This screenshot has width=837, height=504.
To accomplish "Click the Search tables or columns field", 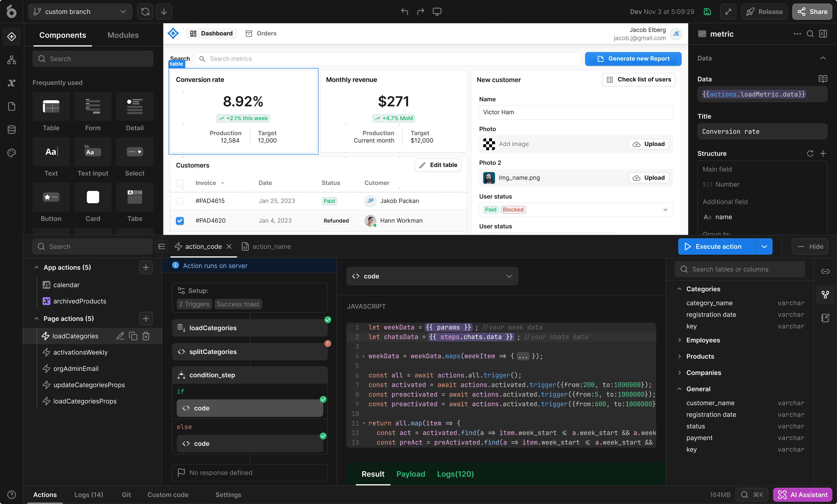I will click(x=740, y=269).
